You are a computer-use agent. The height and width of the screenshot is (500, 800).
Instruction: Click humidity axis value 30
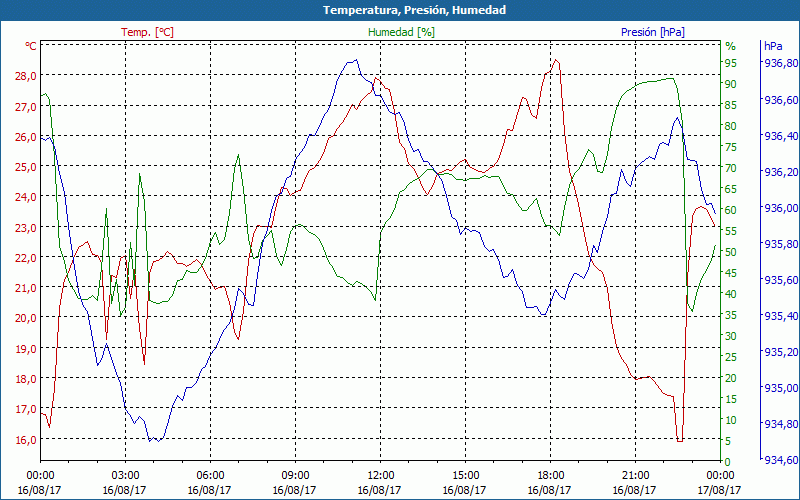731,336
